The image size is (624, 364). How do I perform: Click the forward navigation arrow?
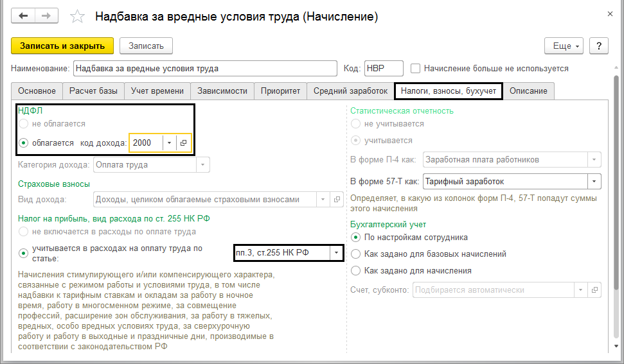pyautogui.click(x=46, y=16)
